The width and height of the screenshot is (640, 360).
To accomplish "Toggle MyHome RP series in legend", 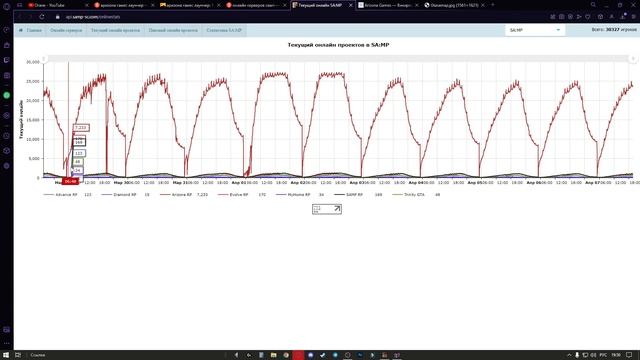I will (x=300, y=195).
